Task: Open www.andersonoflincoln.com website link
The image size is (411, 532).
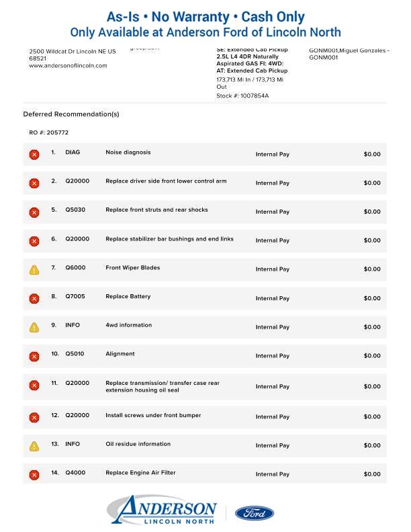Action: click(68, 66)
